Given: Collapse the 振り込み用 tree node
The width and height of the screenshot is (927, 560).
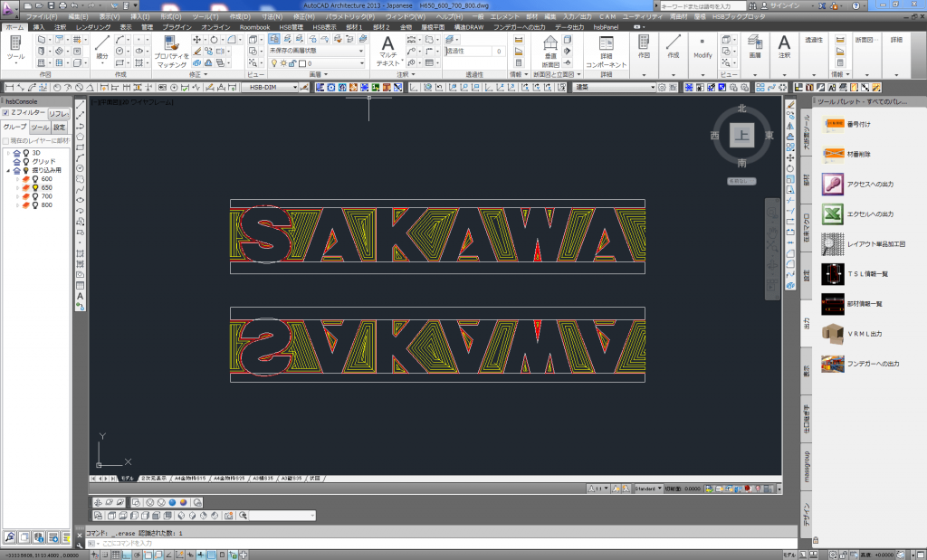Looking at the screenshot, I should tap(8, 170).
